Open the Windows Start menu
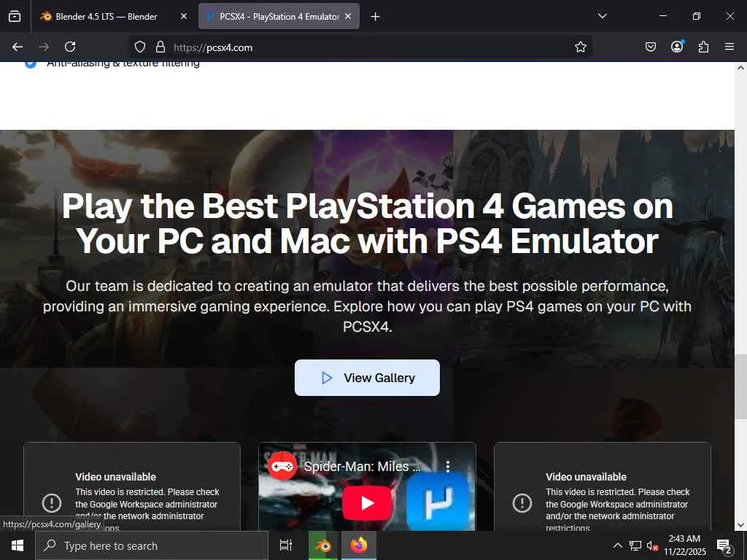The height and width of the screenshot is (560, 747). point(18,545)
